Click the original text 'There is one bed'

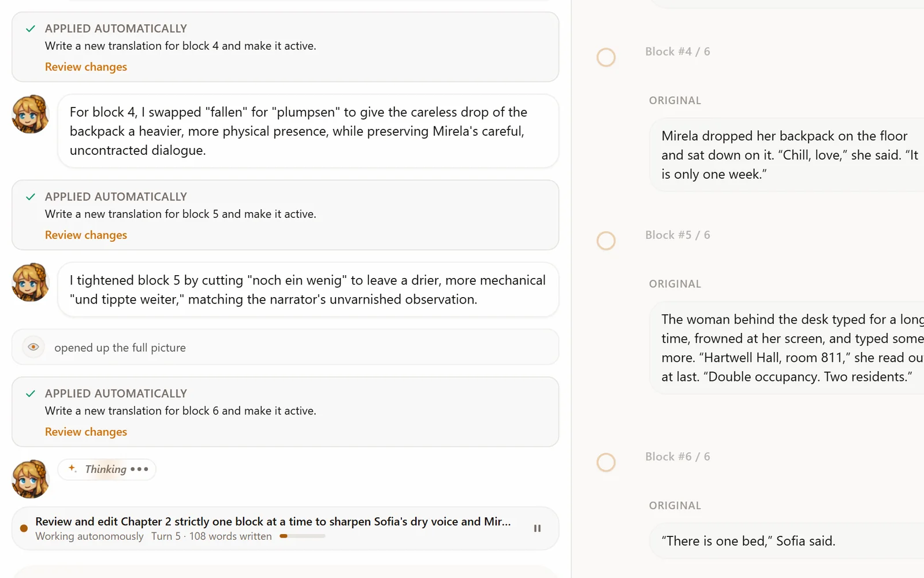pos(716,541)
